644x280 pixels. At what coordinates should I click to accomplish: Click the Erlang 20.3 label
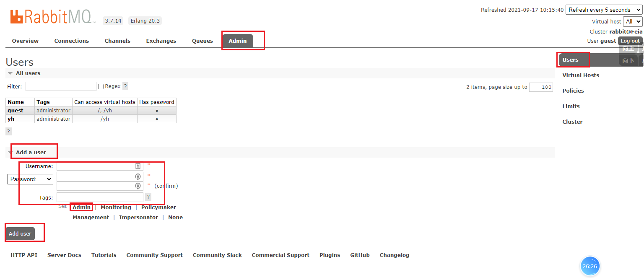145,21
